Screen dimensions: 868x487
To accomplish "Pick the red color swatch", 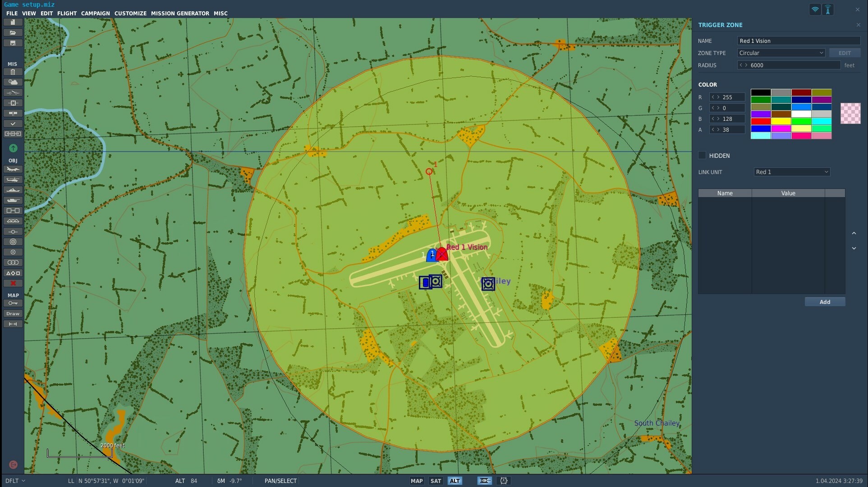I will (761, 121).
